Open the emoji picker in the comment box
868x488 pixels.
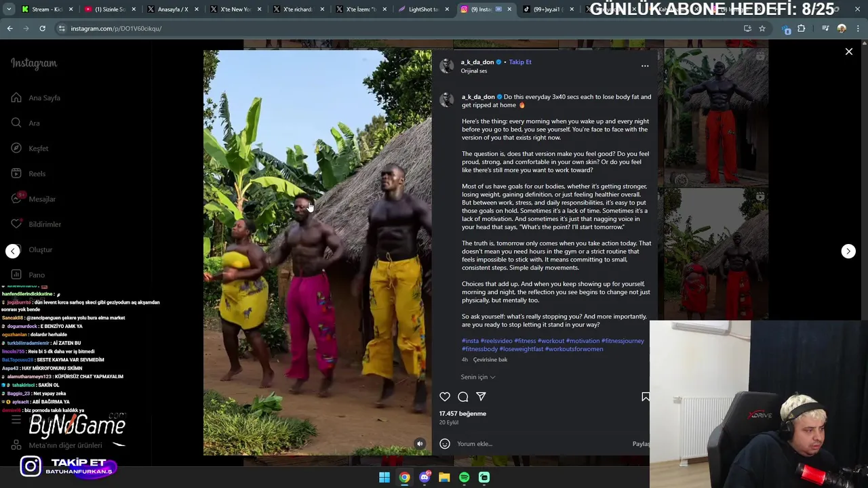point(445,444)
